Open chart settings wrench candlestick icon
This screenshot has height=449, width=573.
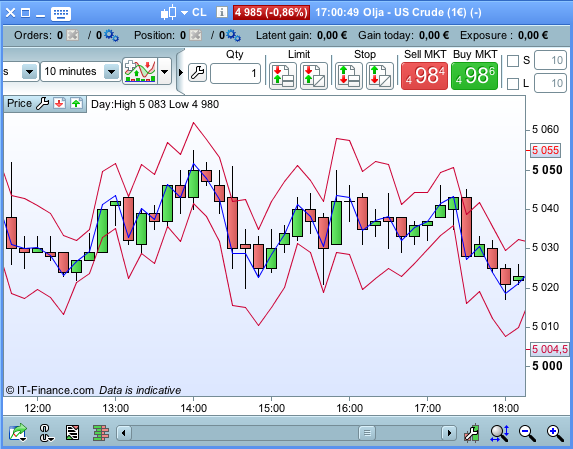pyautogui.click(x=472, y=433)
